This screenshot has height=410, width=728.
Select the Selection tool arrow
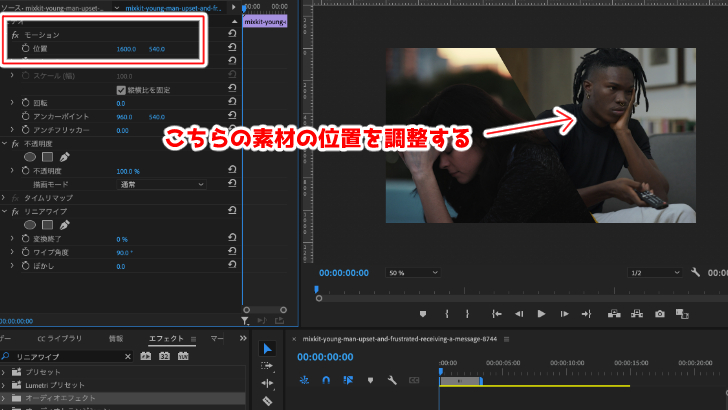267,349
